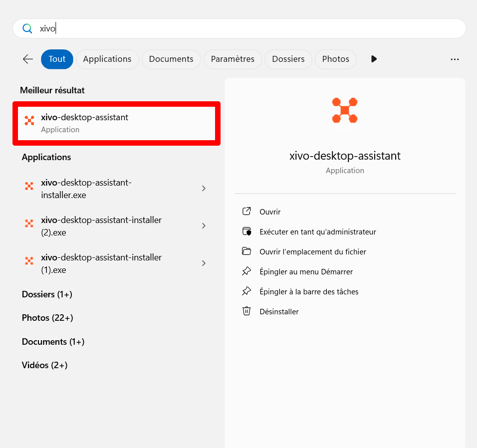Select the xivo-desktop-assistant best result
Viewport: 477px width, 448px height.
pos(116,123)
